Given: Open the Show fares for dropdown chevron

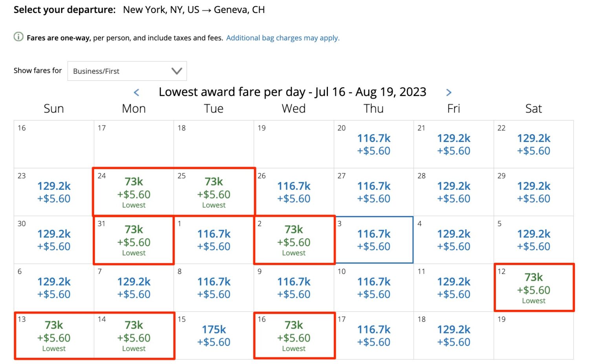Looking at the screenshot, I should (176, 71).
